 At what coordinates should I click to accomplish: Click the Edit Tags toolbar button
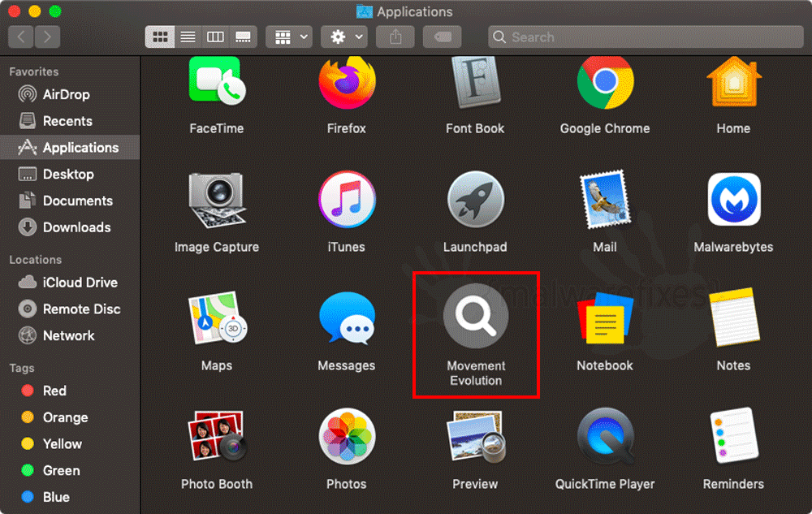(443, 37)
